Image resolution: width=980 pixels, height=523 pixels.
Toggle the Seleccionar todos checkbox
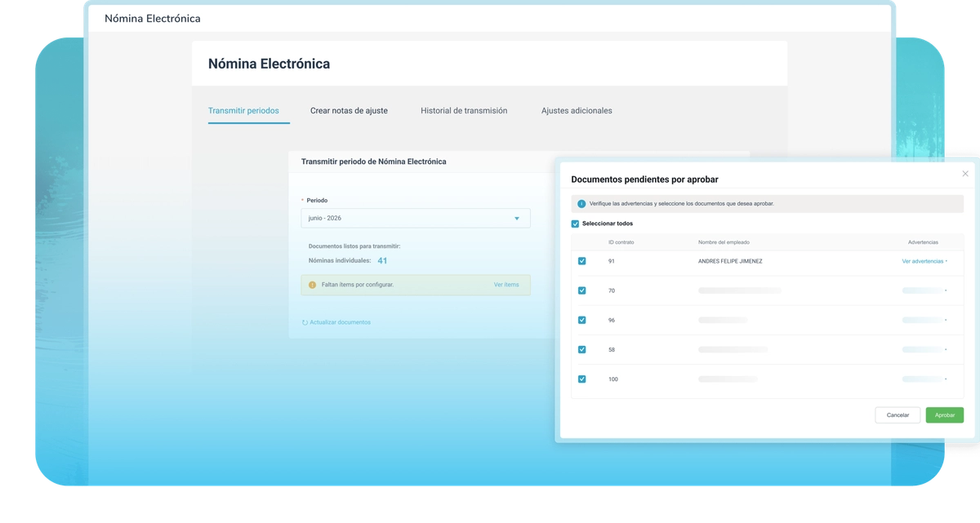pos(575,224)
